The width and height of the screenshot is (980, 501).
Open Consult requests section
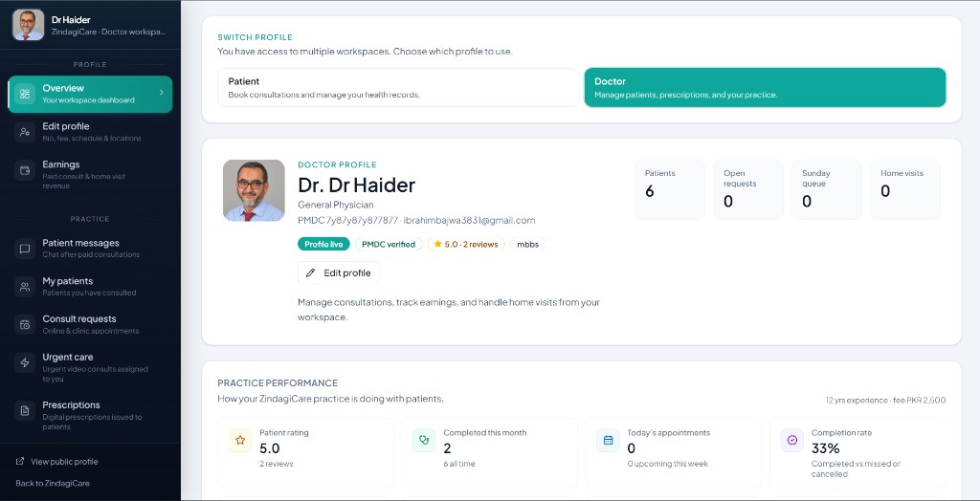click(x=90, y=324)
